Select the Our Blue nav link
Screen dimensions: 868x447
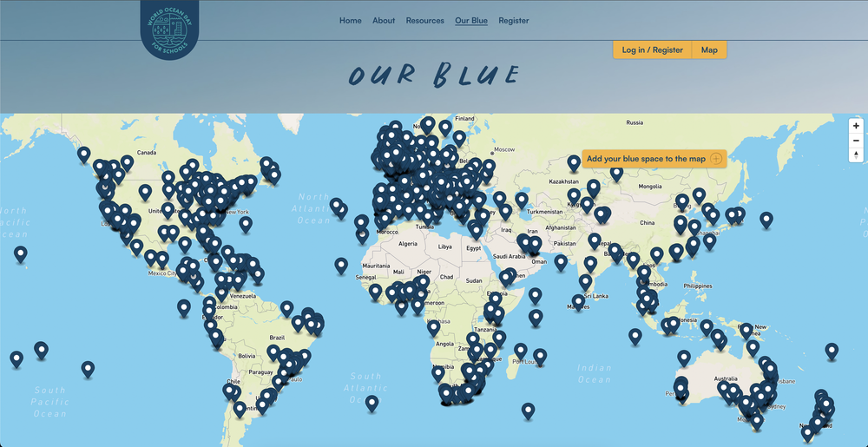click(x=471, y=21)
